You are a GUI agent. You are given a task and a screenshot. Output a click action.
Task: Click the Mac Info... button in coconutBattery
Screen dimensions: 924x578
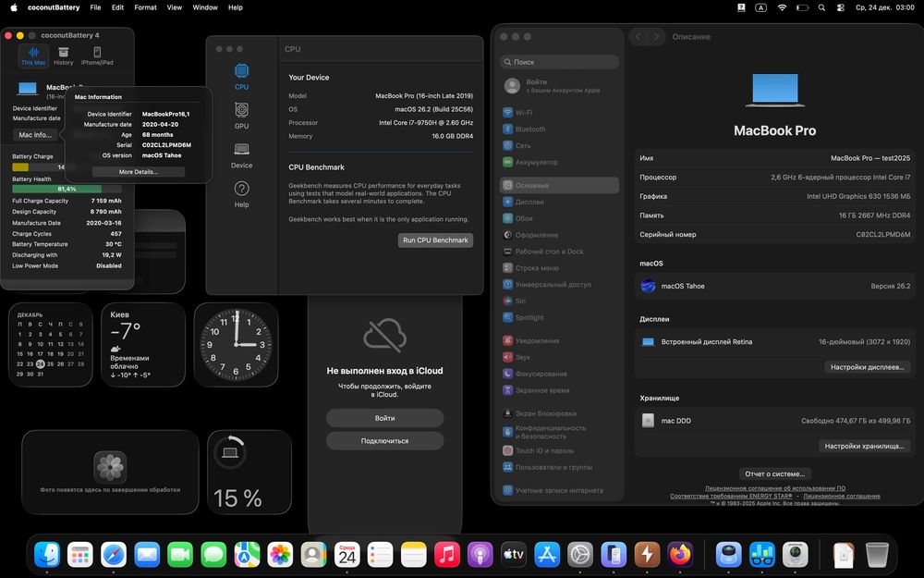(x=35, y=135)
